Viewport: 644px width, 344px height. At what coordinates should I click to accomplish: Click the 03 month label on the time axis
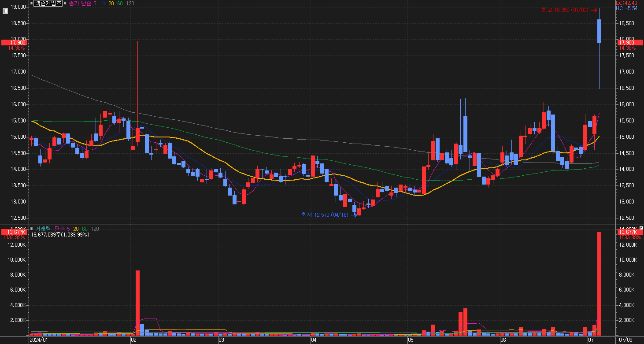coord(222,340)
